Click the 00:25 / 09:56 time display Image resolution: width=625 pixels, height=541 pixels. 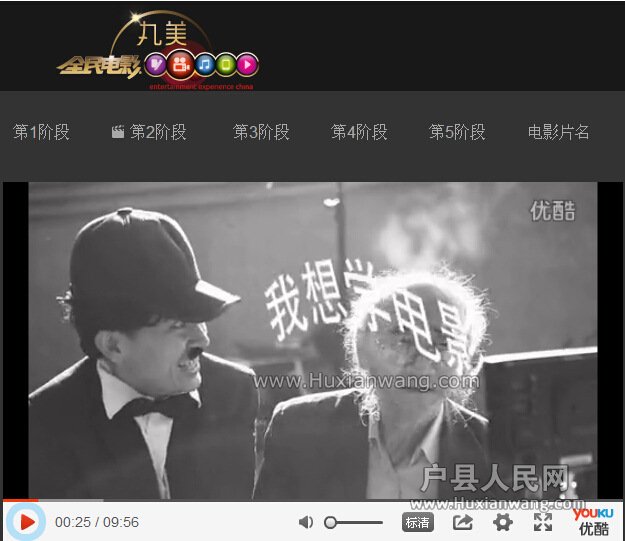(x=97, y=522)
